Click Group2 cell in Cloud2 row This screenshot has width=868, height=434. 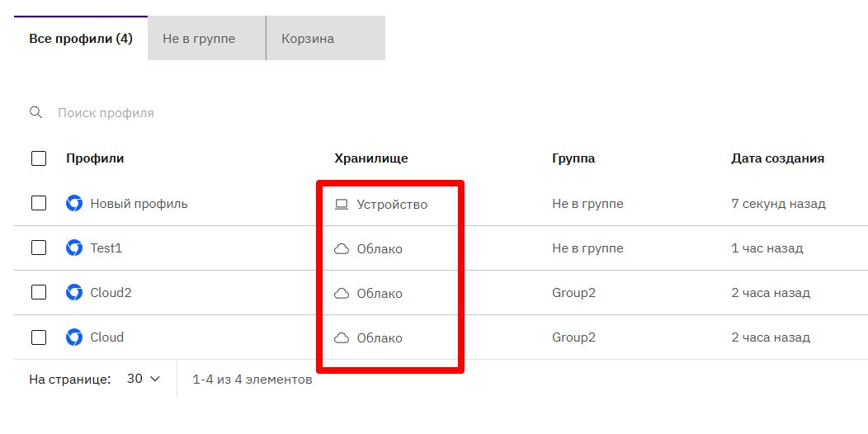point(573,292)
